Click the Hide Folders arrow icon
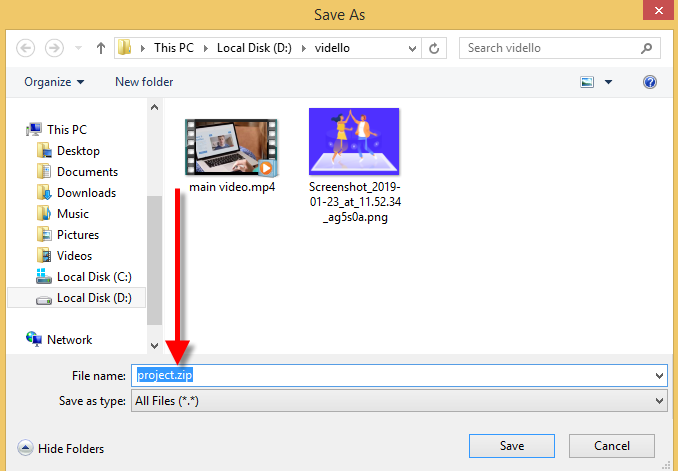The width and height of the screenshot is (678, 471). (25, 448)
